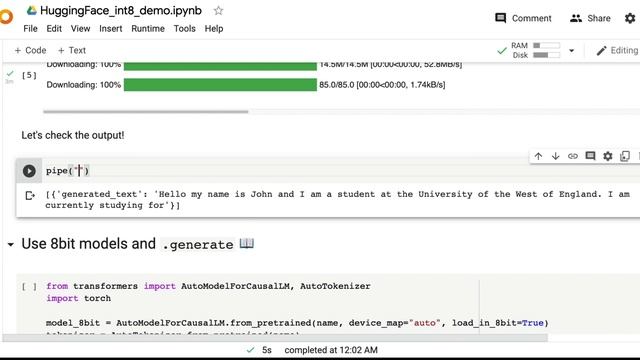This screenshot has height=360, width=640.
Task: Click the [5] execution count
Action: coord(29,75)
